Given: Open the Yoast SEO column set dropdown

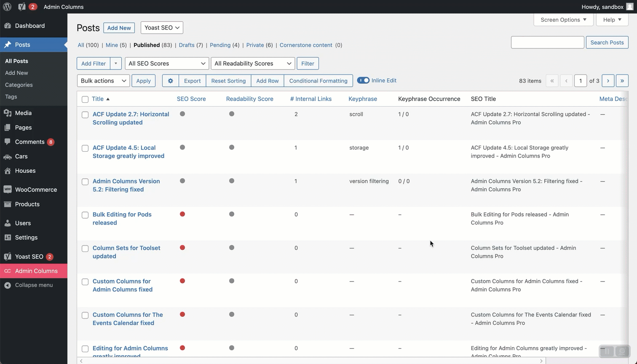Looking at the screenshot, I should click(x=162, y=28).
